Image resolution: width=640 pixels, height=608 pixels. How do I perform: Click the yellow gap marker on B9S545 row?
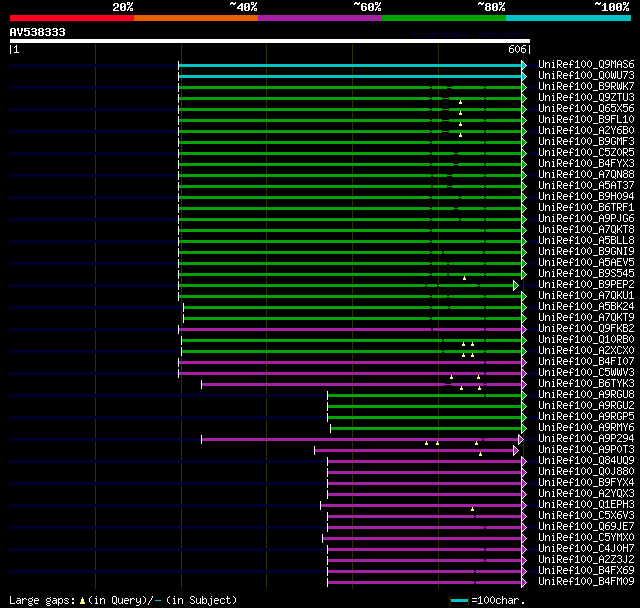pyautogui.click(x=464, y=278)
